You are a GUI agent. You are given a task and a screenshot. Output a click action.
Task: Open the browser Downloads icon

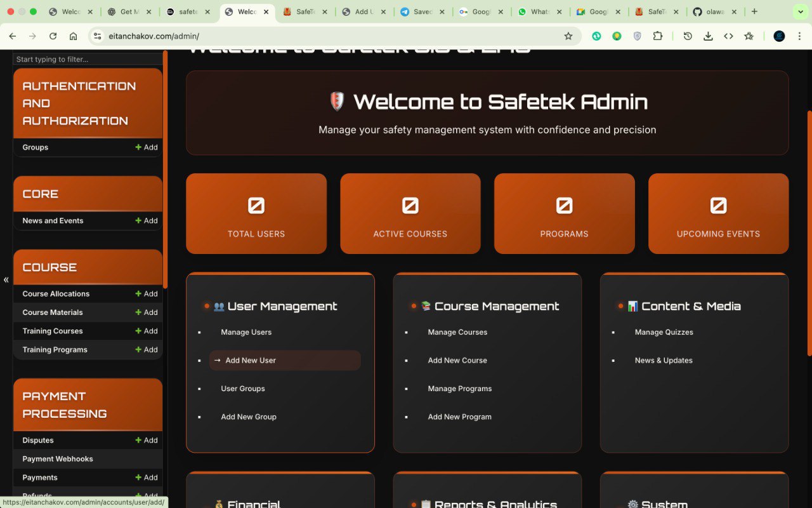[708, 36]
